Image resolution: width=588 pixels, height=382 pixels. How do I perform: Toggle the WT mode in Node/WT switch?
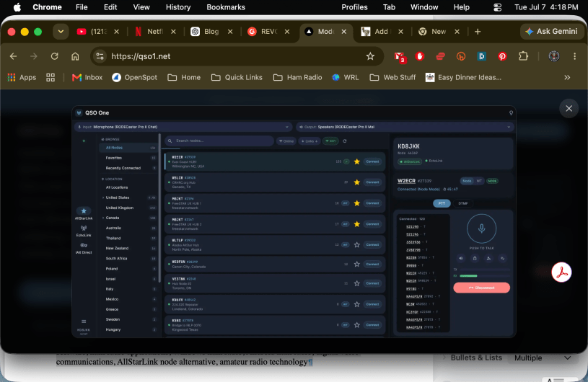(x=479, y=181)
